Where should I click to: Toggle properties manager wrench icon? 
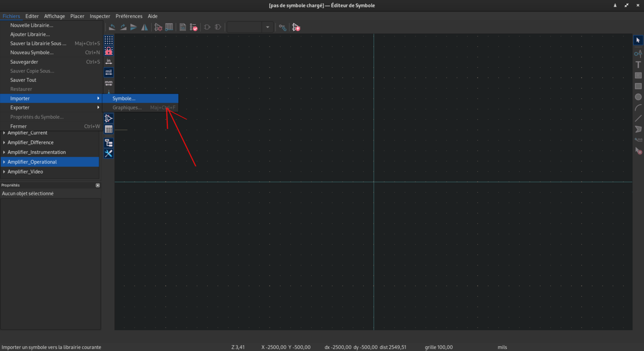click(109, 153)
